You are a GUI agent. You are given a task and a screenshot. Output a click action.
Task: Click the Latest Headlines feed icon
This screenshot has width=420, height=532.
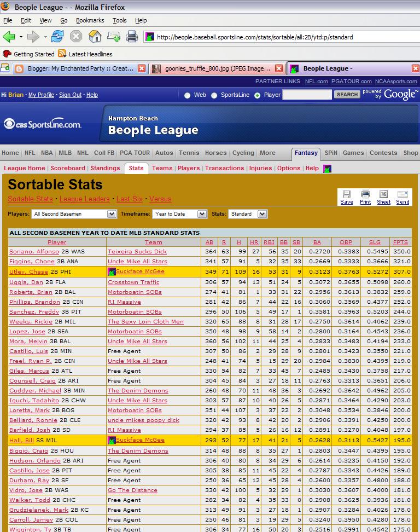click(62, 54)
